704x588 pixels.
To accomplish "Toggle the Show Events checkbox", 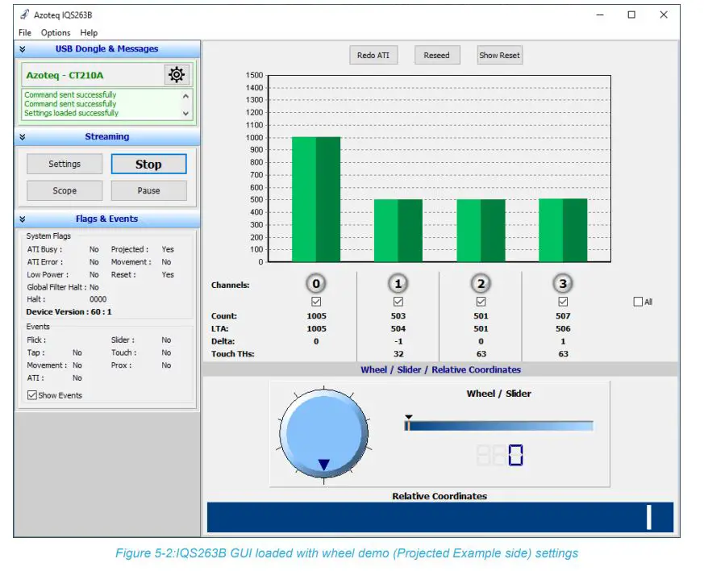I will pyautogui.click(x=33, y=394).
